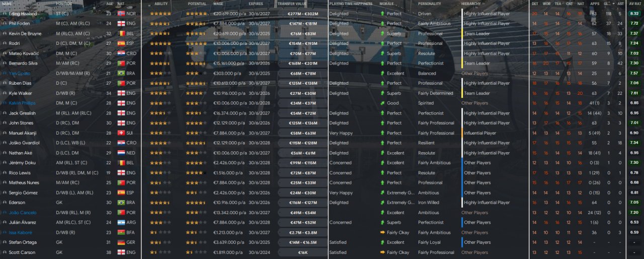
Task: Open Kalvin Phillips's player profile link
Action: coord(22,103)
